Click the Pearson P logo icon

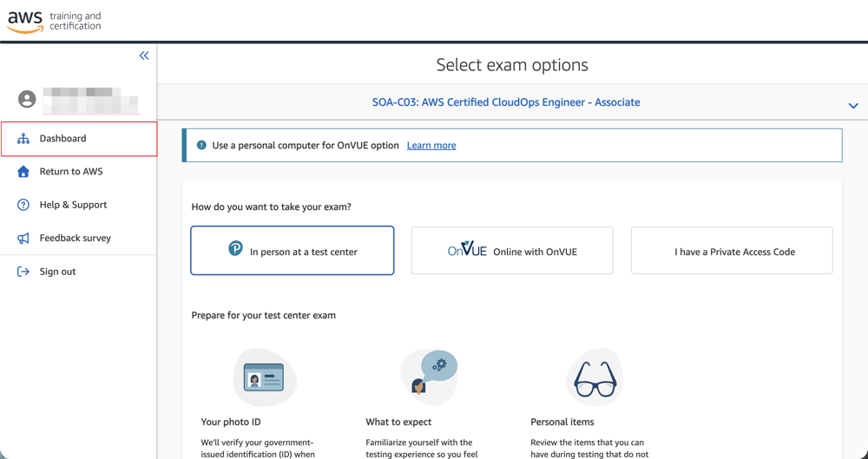[x=235, y=248]
